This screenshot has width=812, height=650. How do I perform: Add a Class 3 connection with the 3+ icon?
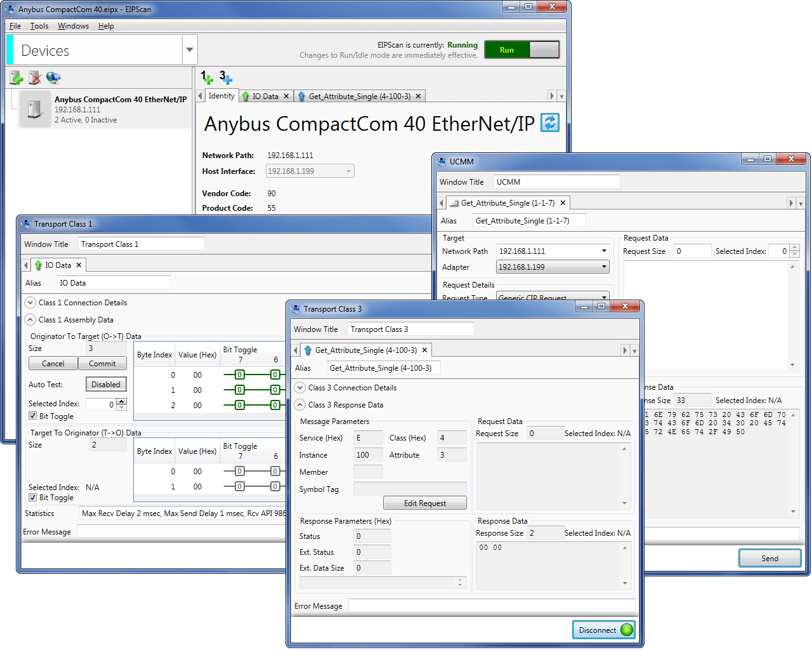[226, 77]
